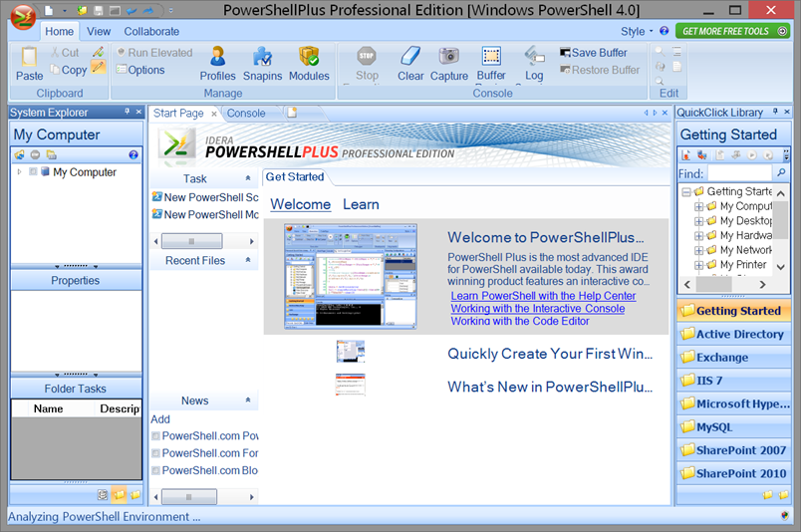
Task: Click the Stop console icon
Action: pyautogui.click(x=367, y=56)
